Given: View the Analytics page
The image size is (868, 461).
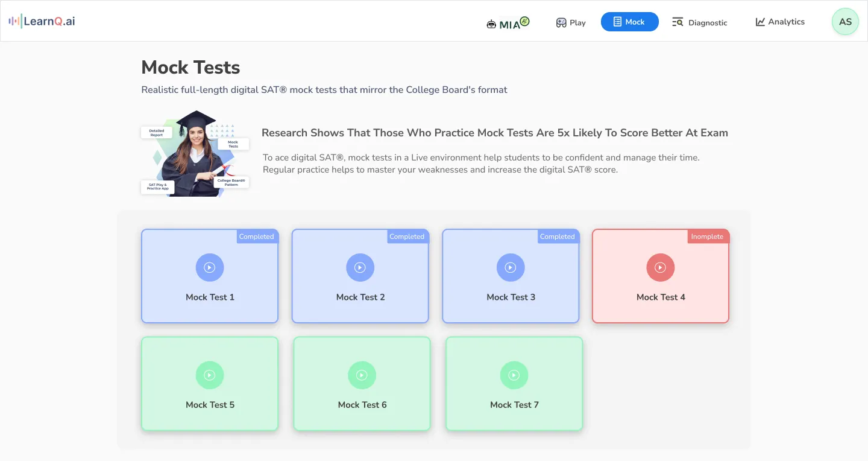Looking at the screenshot, I should [780, 22].
